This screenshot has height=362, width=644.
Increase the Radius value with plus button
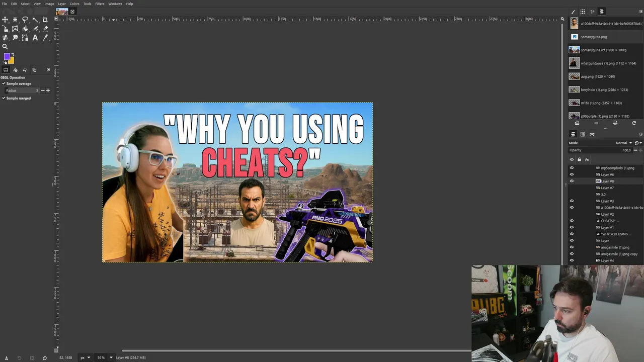point(48,90)
